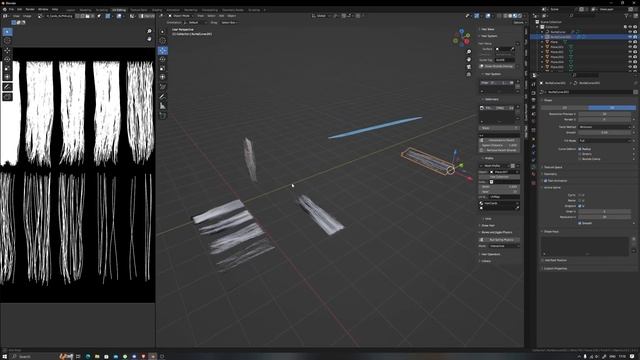The image size is (640, 360).
Task: Select the 3D viewport Measure tool
Action: (162, 106)
